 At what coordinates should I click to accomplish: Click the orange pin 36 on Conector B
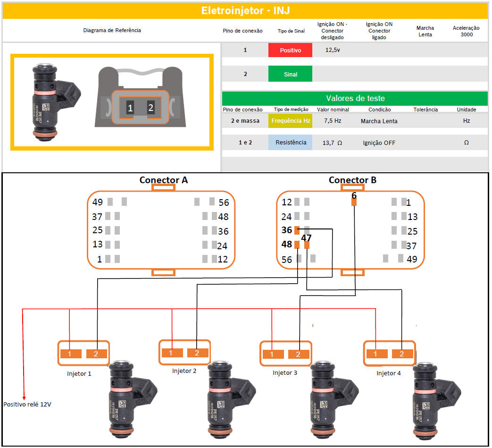coord(297,230)
